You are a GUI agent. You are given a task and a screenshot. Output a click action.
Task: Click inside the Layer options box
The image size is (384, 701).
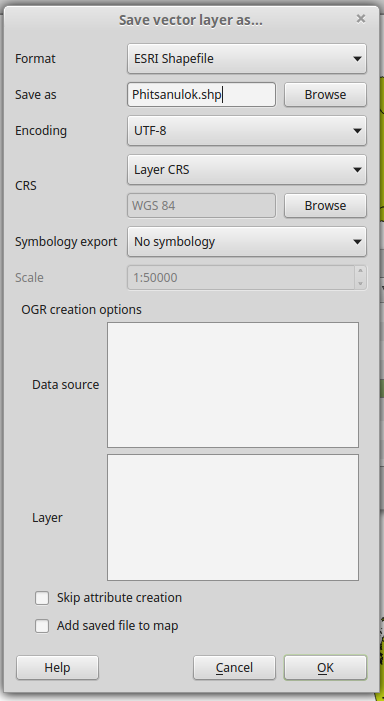[x=233, y=518]
